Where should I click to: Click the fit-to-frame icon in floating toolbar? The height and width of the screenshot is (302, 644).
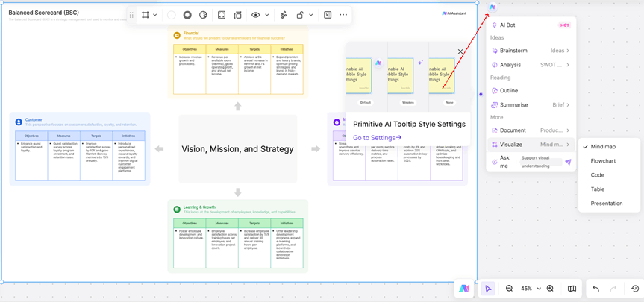click(222, 15)
